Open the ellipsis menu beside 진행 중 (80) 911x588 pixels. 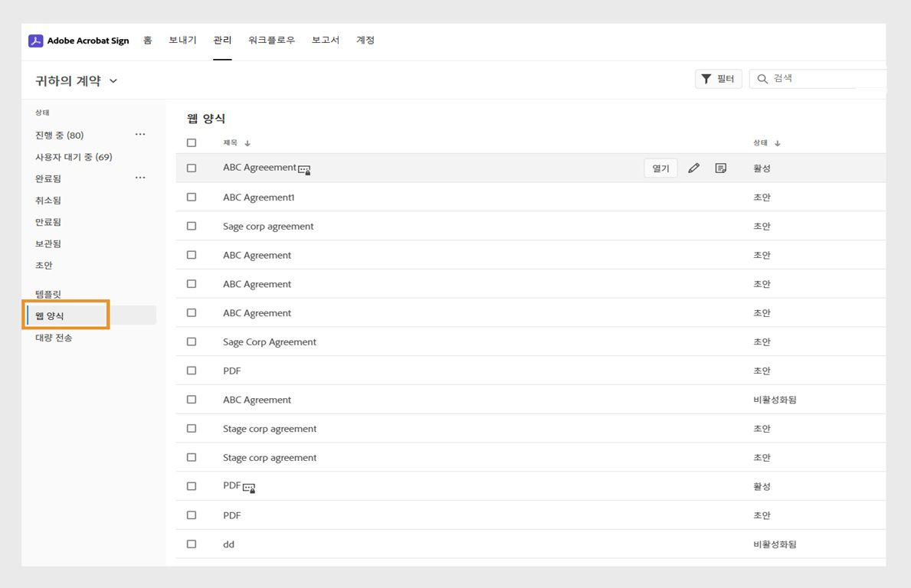pyautogui.click(x=140, y=134)
